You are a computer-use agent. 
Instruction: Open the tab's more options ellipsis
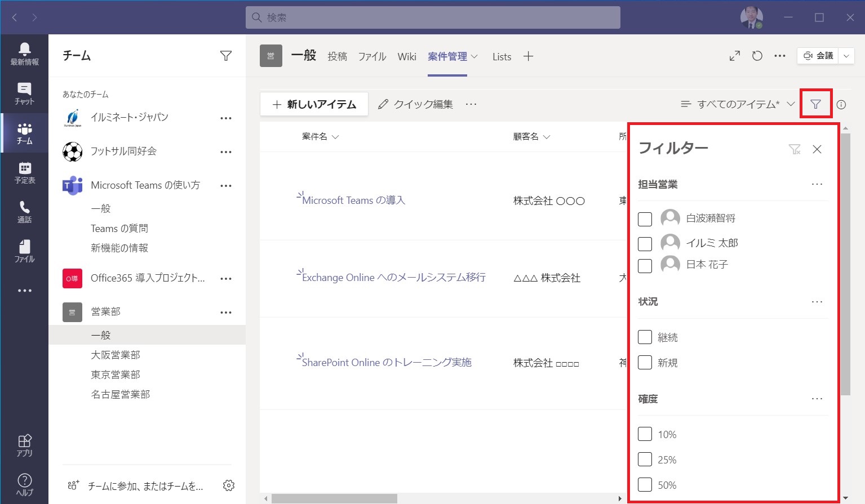pos(779,56)
